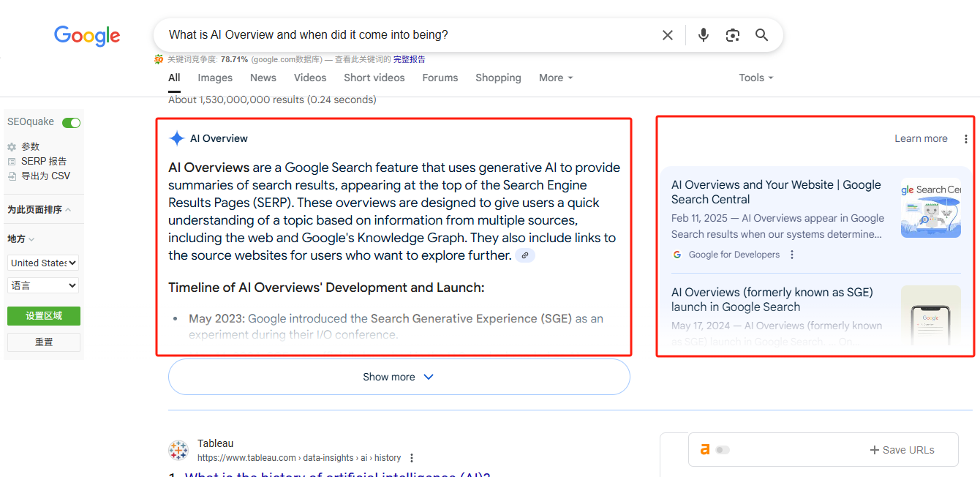
Task: Click the link chip after the AI Overview summary
Action: 524,255
